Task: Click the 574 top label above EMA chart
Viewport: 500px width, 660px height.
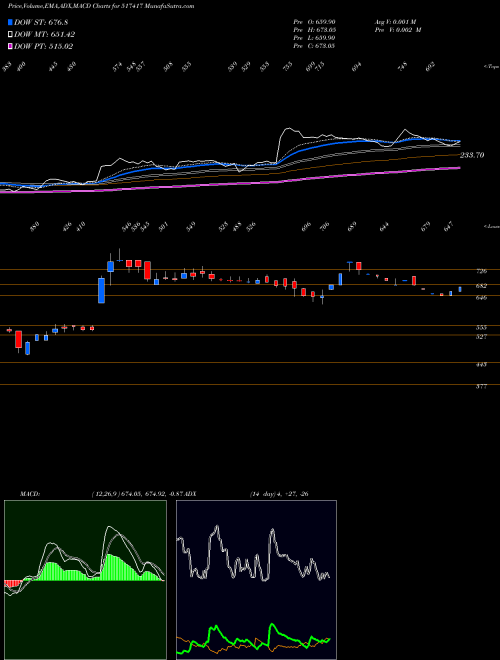Action: (117, 67)
